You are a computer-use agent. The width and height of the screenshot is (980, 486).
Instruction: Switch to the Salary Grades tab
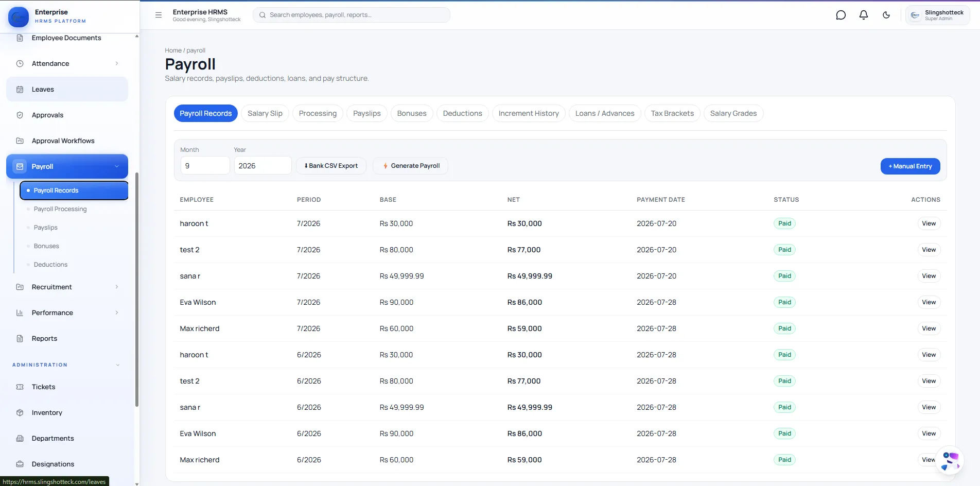pyautogui.click(x=733, y=113)
